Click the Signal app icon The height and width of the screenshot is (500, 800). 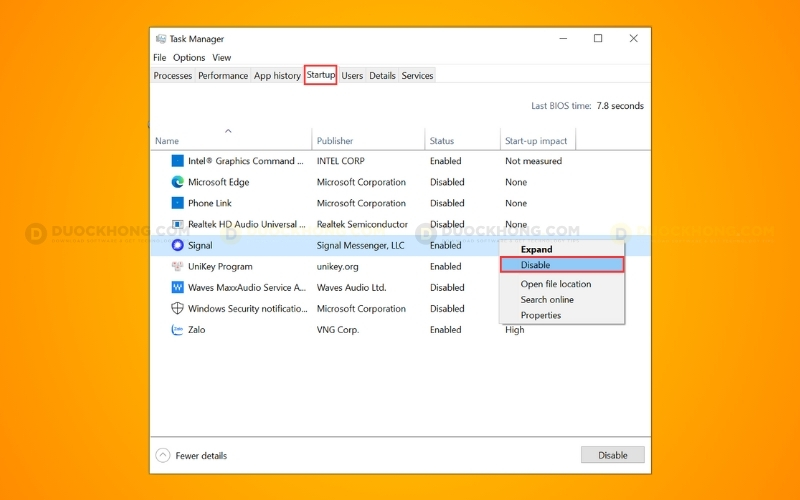coord(177,245)
